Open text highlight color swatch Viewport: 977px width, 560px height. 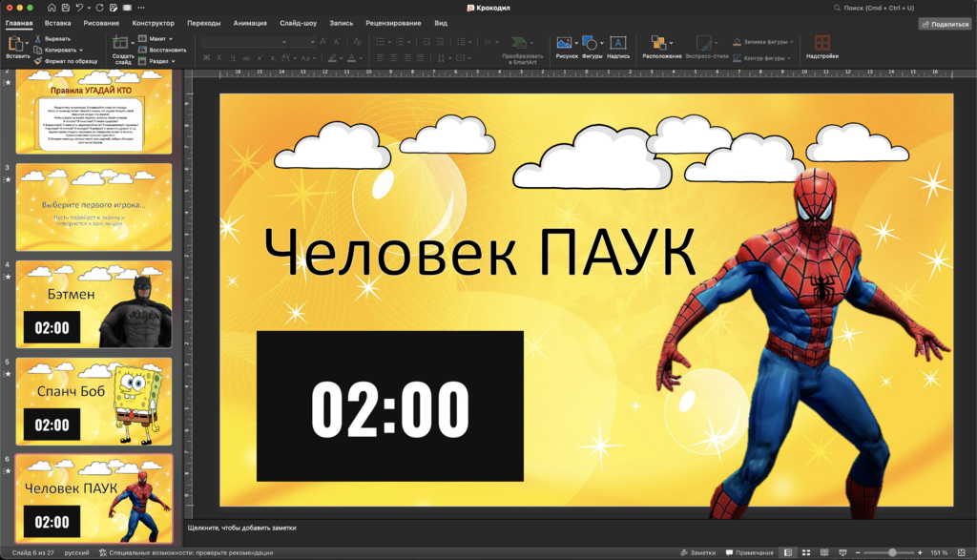coord(333,58)
